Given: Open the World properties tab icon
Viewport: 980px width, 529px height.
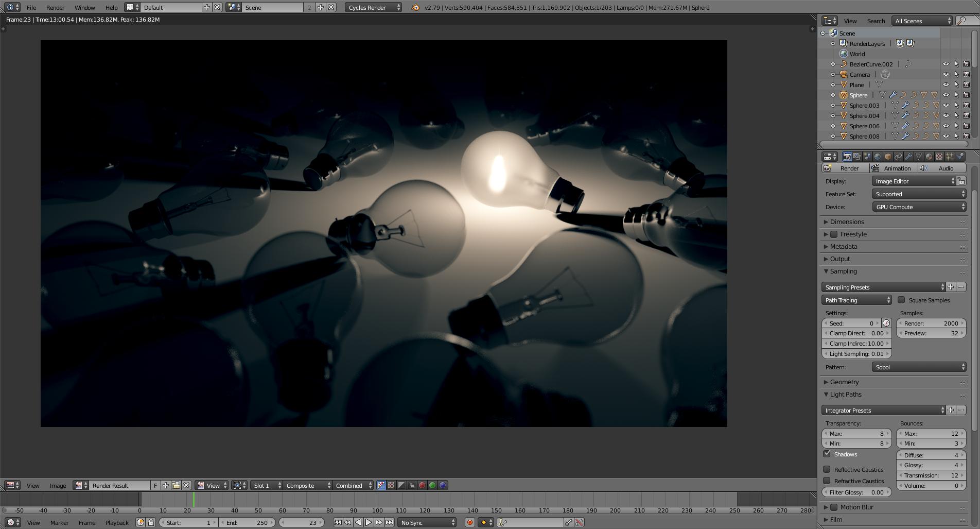Looking at the screenshot, I should pos(878,157).
